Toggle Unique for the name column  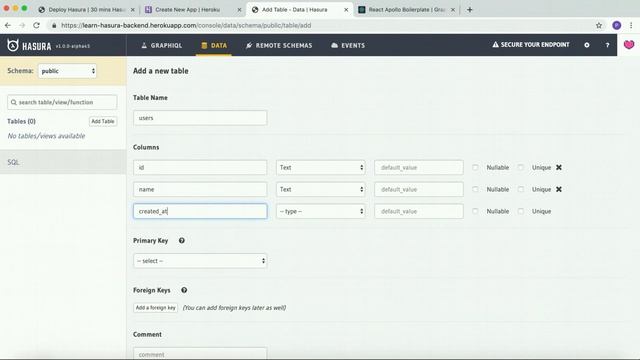point(521,189)
